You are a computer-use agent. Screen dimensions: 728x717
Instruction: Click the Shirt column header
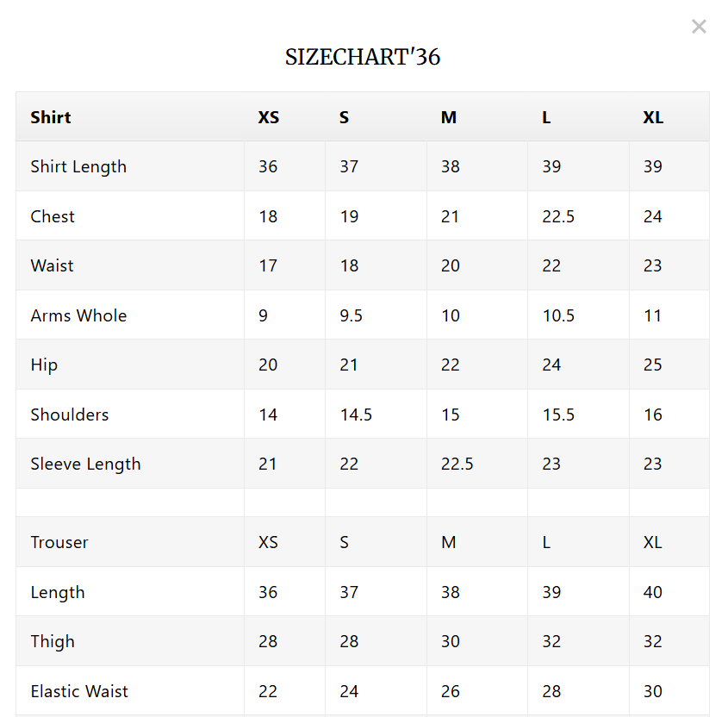[51, 117]
